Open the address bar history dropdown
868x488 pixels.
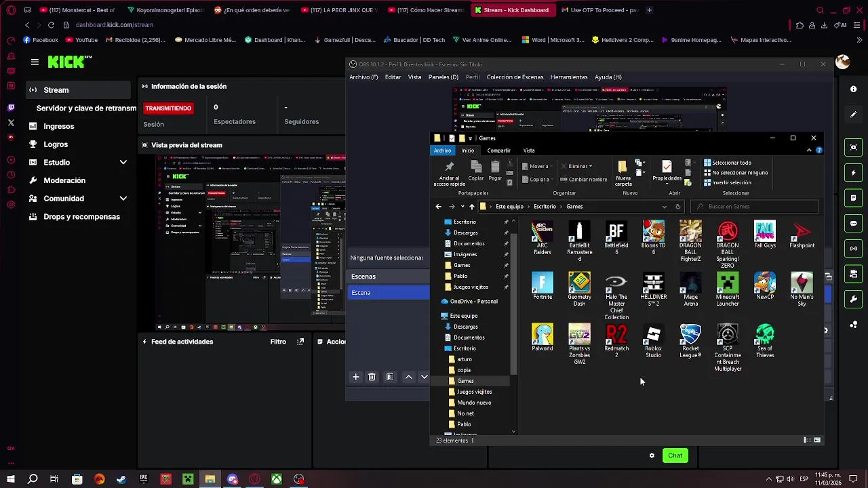(x=664, y=207)
